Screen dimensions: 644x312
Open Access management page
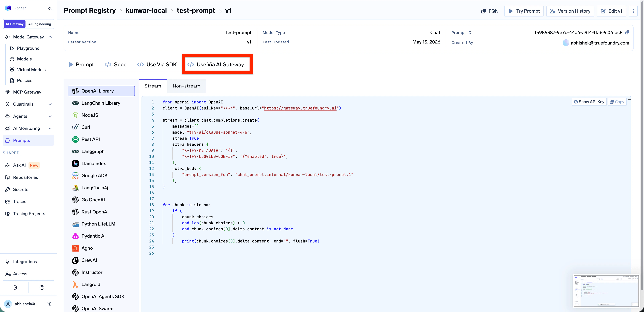[x=20, y=274]
